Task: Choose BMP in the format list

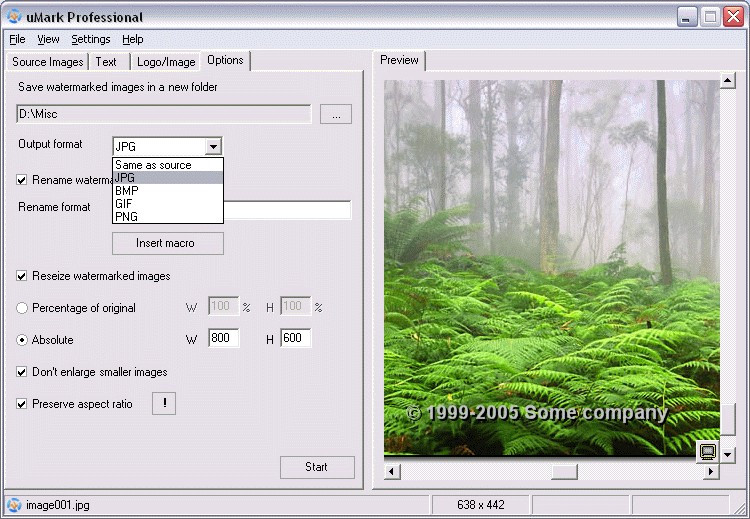Action: coord(168,190)
